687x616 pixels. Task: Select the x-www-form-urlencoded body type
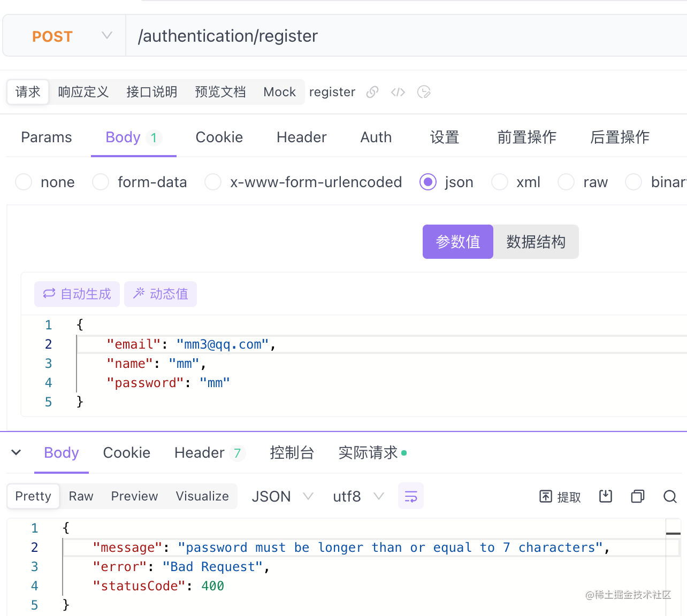click(303, 182)
